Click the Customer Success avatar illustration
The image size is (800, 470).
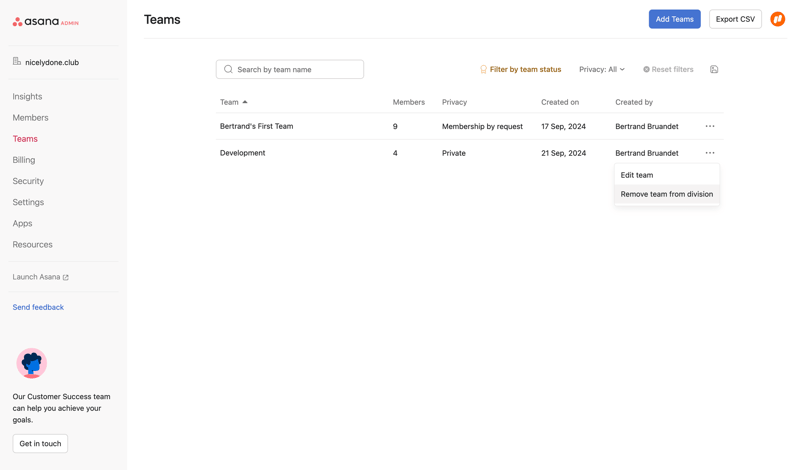[x=32, y=363]
